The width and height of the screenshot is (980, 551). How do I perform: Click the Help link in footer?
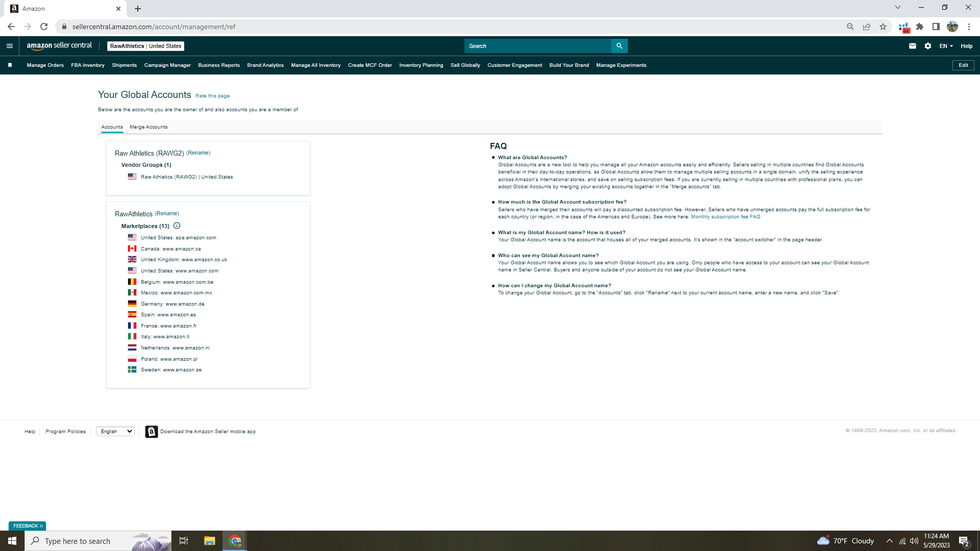click(30, 432)
